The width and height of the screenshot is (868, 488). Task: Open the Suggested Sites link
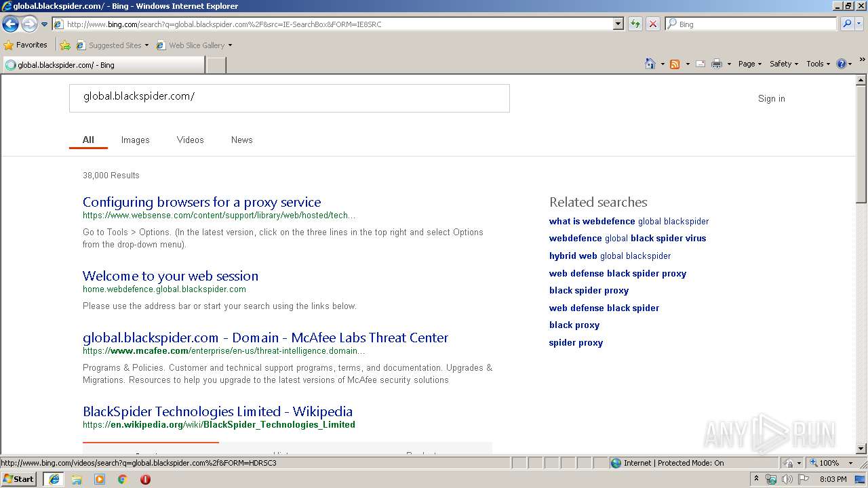coord(112,45)
